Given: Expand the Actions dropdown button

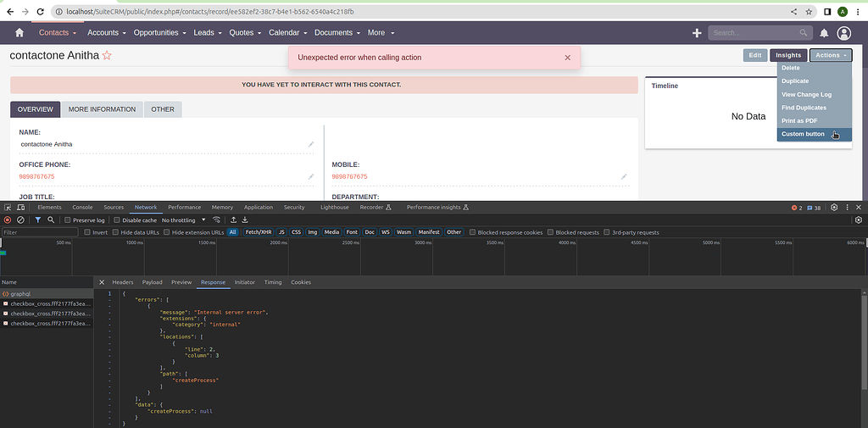Looking at the screenshot, I should [x=831, y=55].
